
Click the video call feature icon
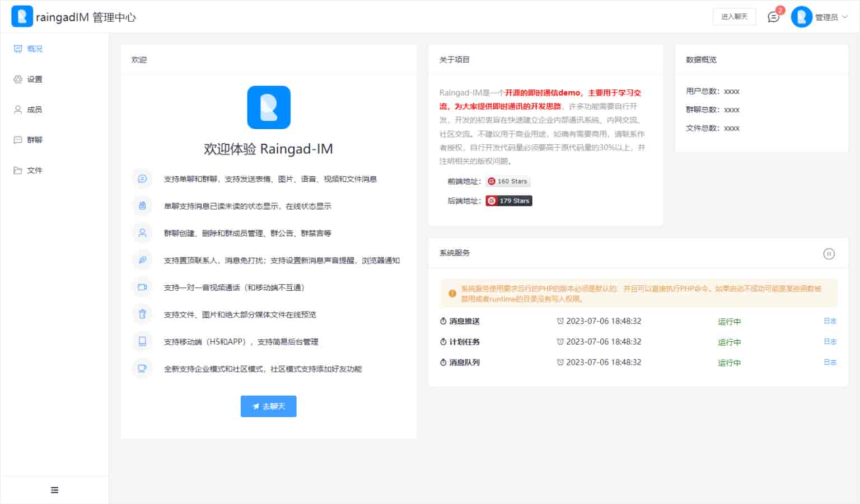point(142,287)
